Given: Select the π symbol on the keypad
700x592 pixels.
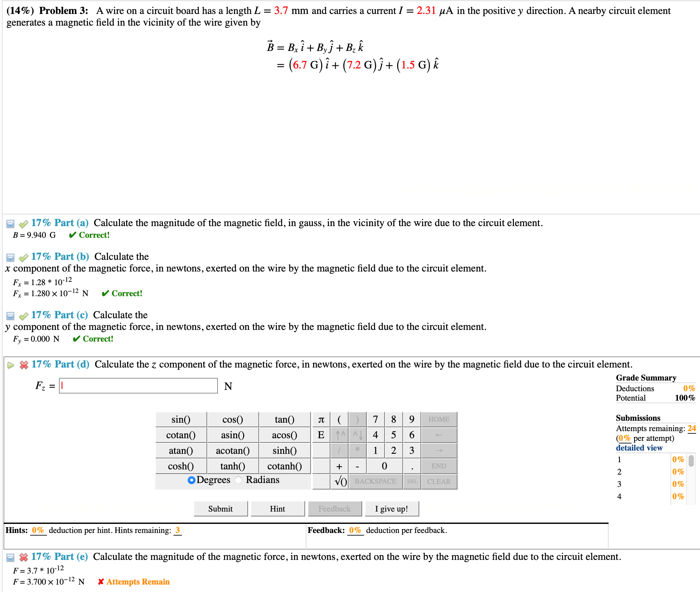Looking at the screenshot, I should click(x=321, y=419).
